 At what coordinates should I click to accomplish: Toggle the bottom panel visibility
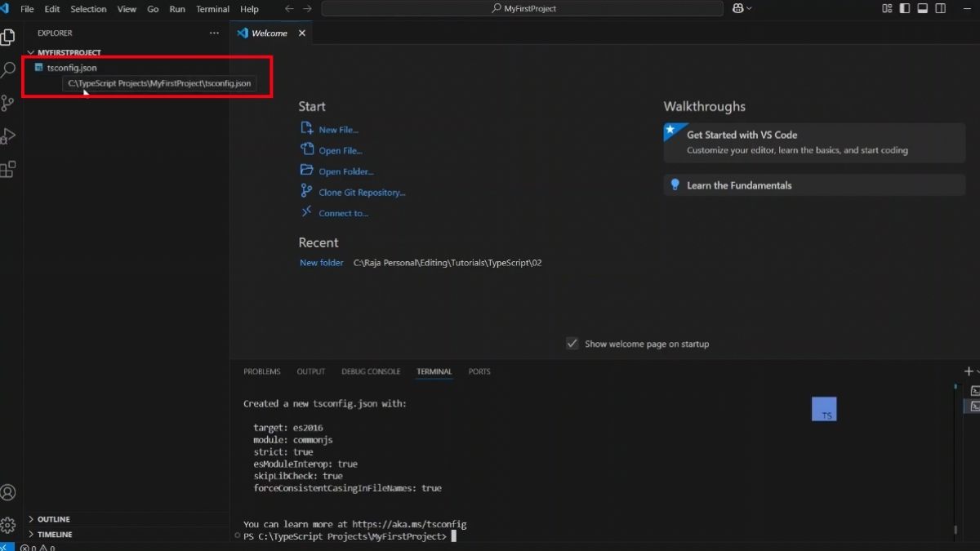click(922, 8)
